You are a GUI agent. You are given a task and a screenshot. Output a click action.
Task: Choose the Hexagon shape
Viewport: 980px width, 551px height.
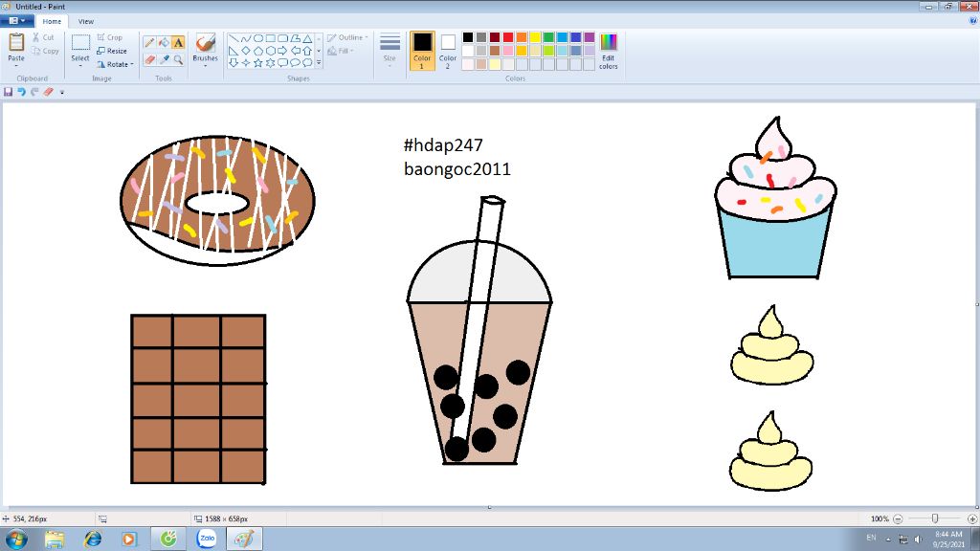271,51
